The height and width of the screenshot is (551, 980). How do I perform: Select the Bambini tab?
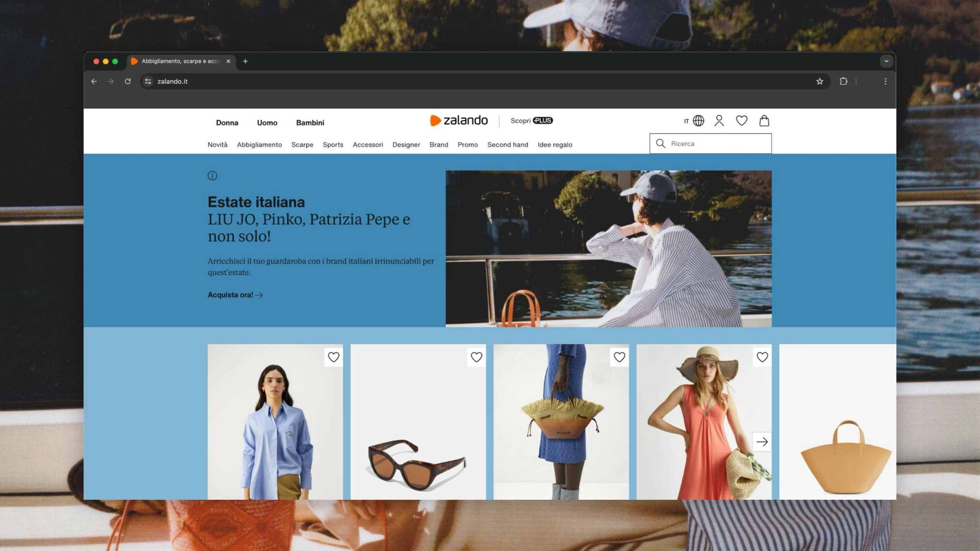pyautogui.click(x=310, y=123)
